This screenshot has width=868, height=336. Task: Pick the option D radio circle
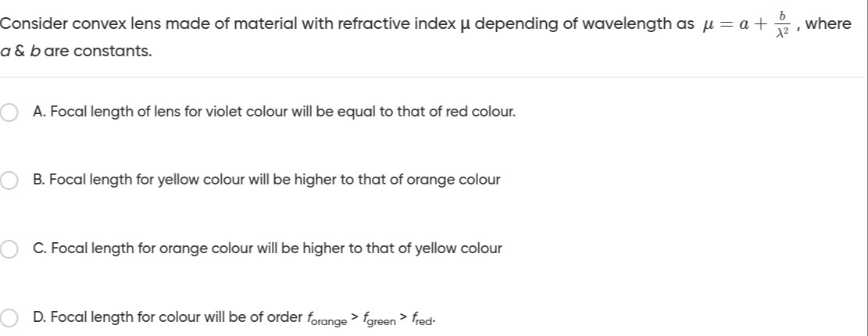coord(9,317)
